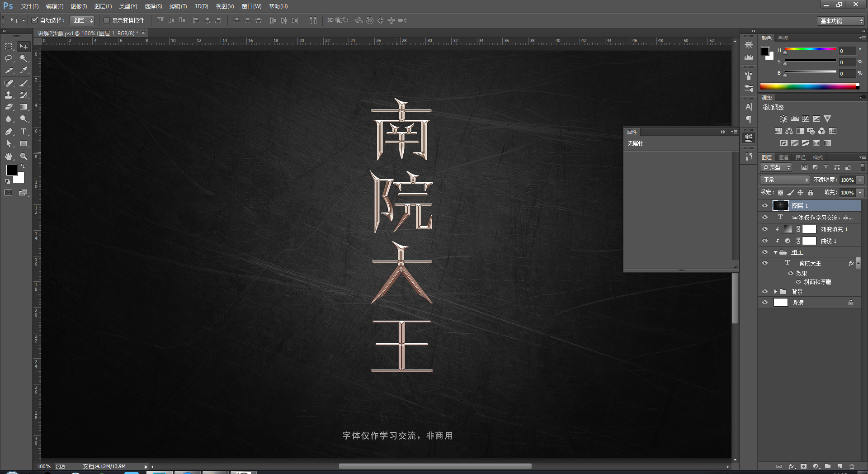The image size is (868, 474).
Task: Select the Pen tool
Action: click(x=9, y=132)
